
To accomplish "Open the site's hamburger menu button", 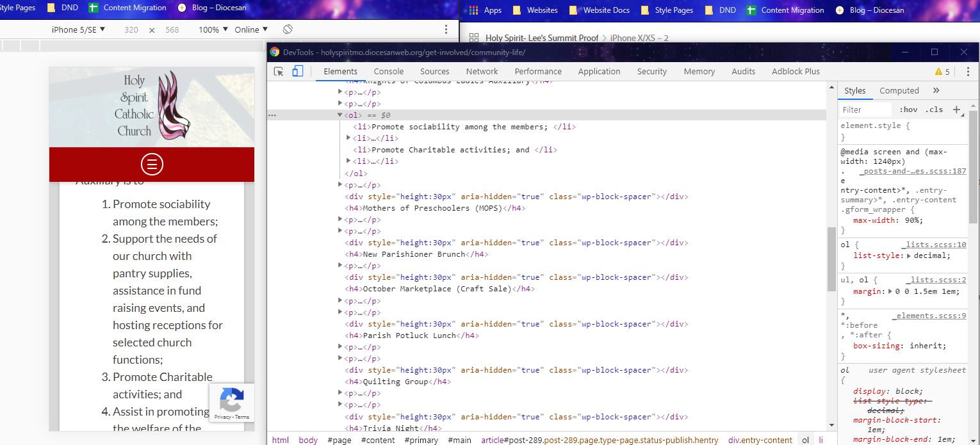I will [152, 165].
